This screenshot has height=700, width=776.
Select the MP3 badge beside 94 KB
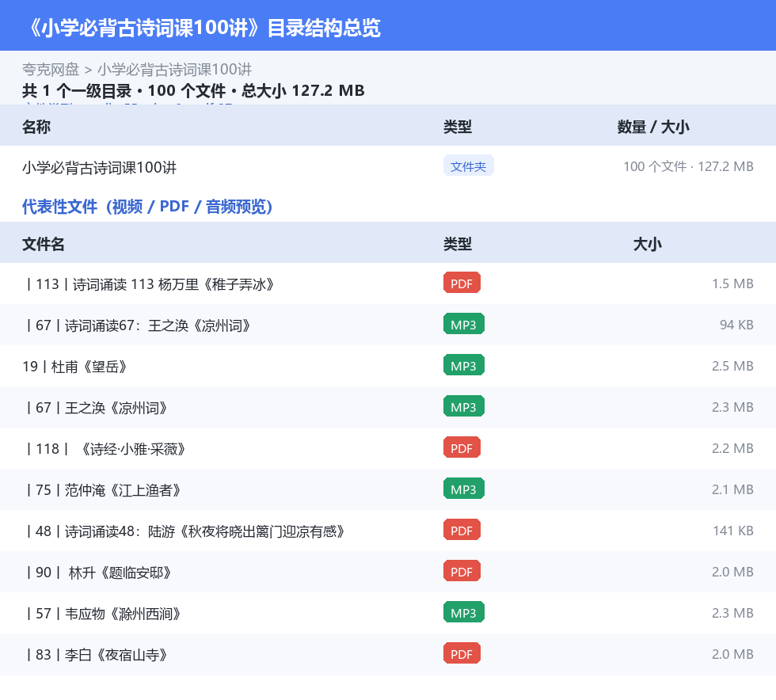point(464,324)
